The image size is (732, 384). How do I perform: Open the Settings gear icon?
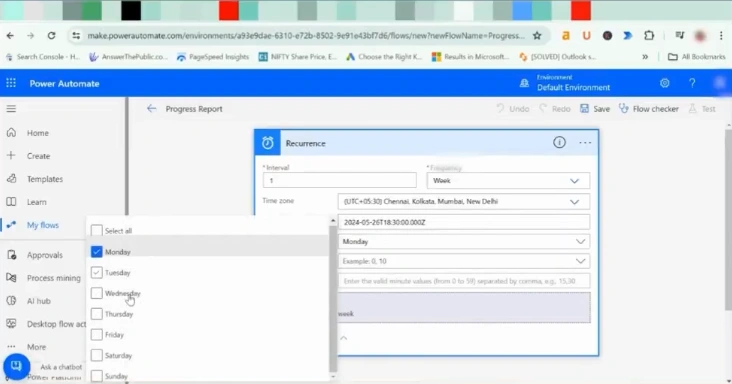[665, 83]
